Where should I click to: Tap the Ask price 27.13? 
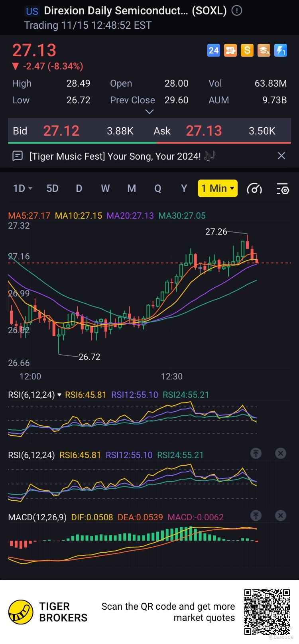click(x=204, y=131)
